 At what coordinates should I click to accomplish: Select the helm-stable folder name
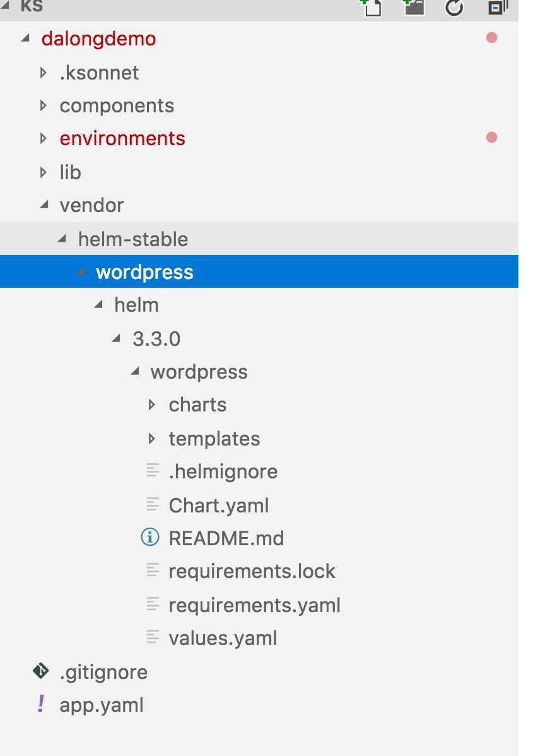click(x=133, y=239)
